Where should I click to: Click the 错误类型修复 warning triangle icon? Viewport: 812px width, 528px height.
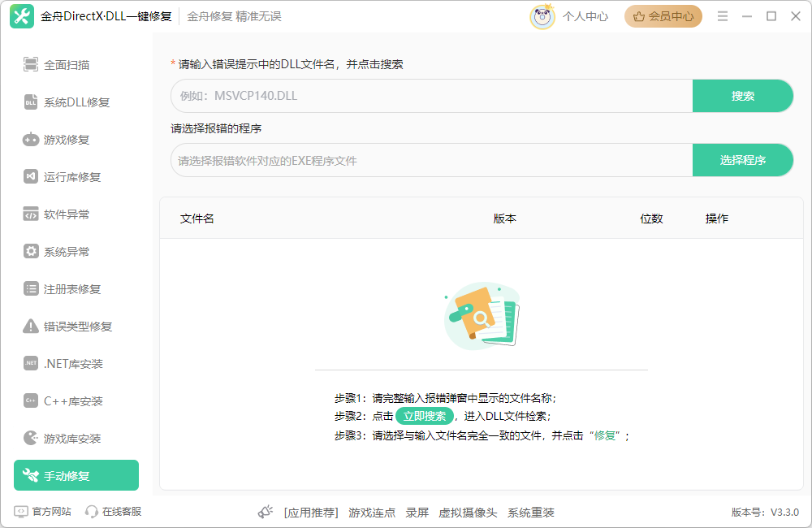point(31,326)
